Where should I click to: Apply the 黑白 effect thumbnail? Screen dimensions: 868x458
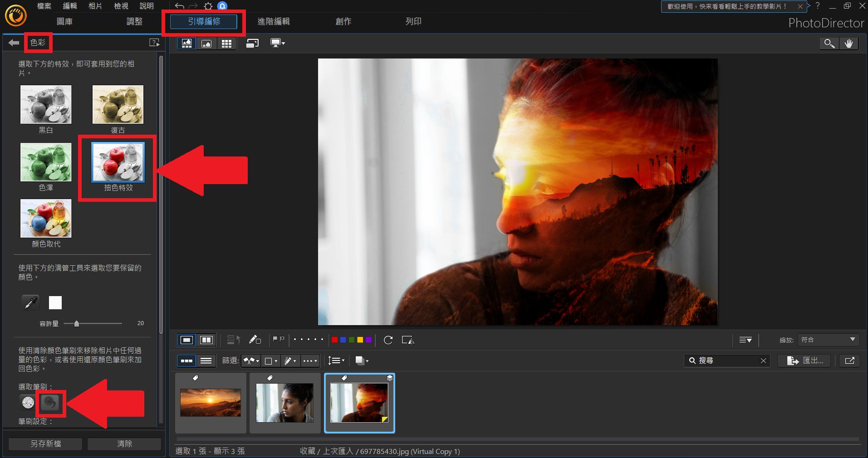46,104
